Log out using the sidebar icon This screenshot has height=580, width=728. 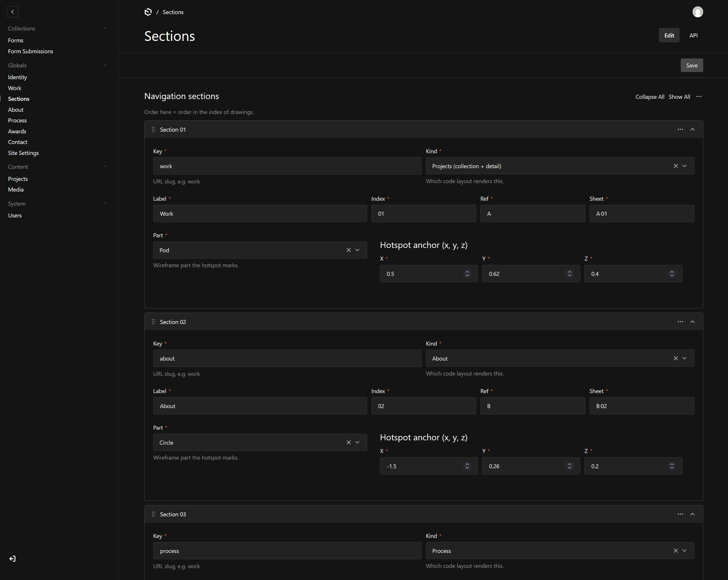coord(12,559)
